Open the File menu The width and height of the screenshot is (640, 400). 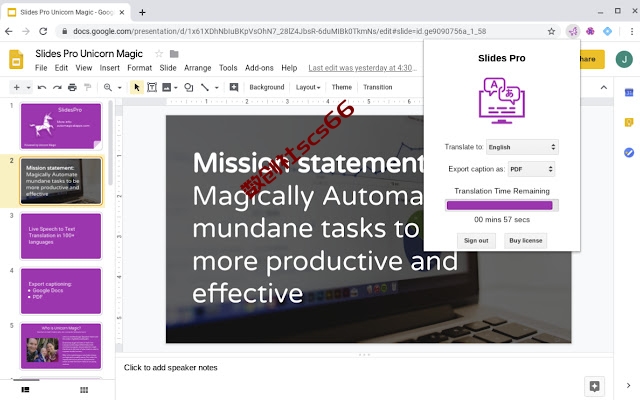tap(41, 68)
